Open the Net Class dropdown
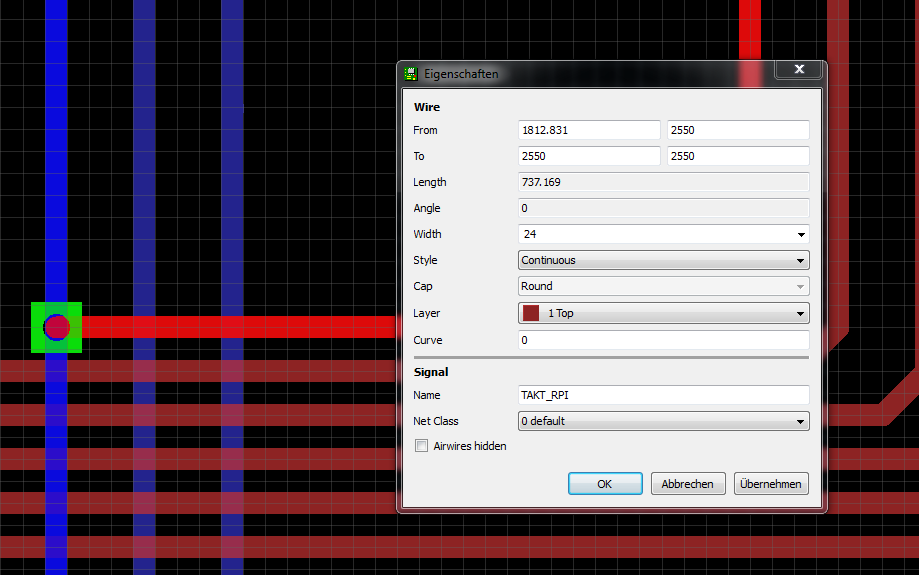Screen dimensions: 919x575 pyautogui.click(x=663, y=421)
